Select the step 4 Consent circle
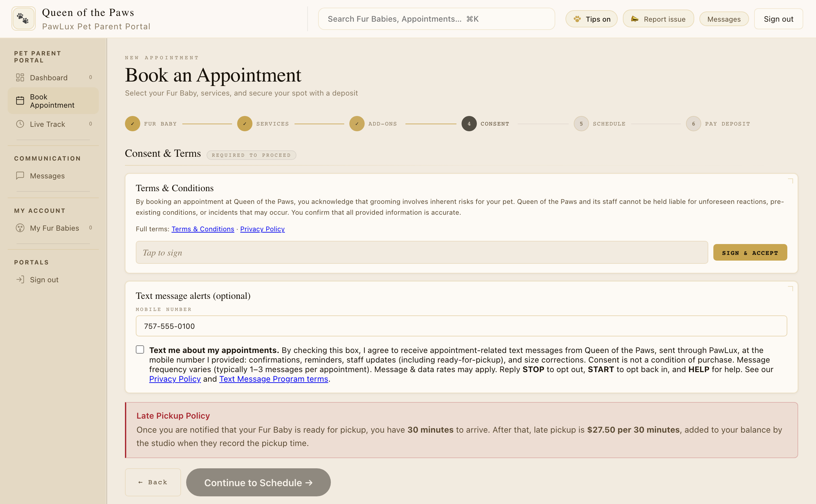This screenshot has height=504, width=816. 469,124
